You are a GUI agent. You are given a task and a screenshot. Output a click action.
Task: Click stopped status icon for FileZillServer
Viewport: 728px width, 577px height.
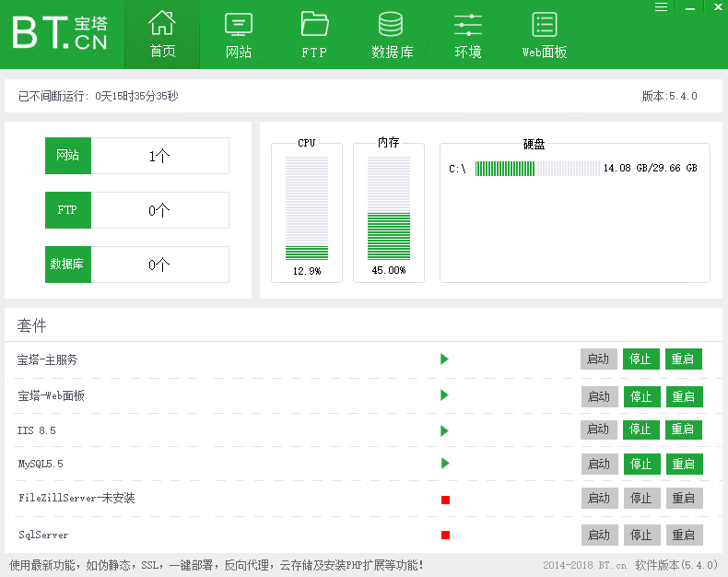click(446, 500)
